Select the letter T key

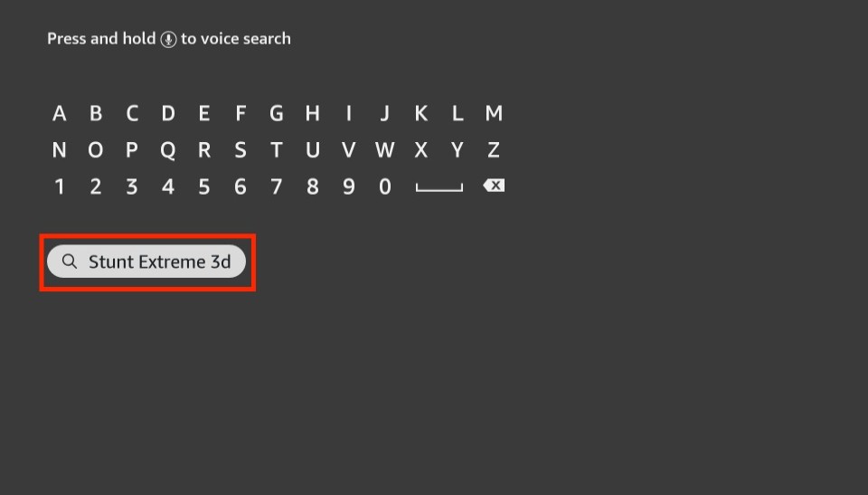[x=277, y=150]
